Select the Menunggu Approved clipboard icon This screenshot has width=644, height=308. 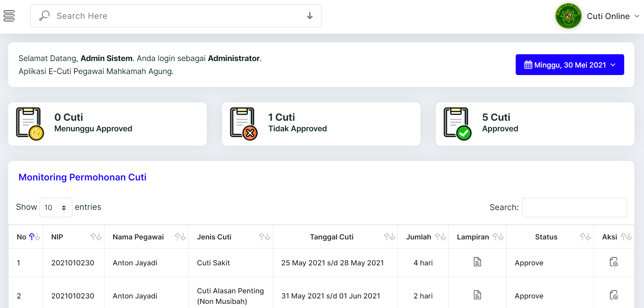pos(29,123)
